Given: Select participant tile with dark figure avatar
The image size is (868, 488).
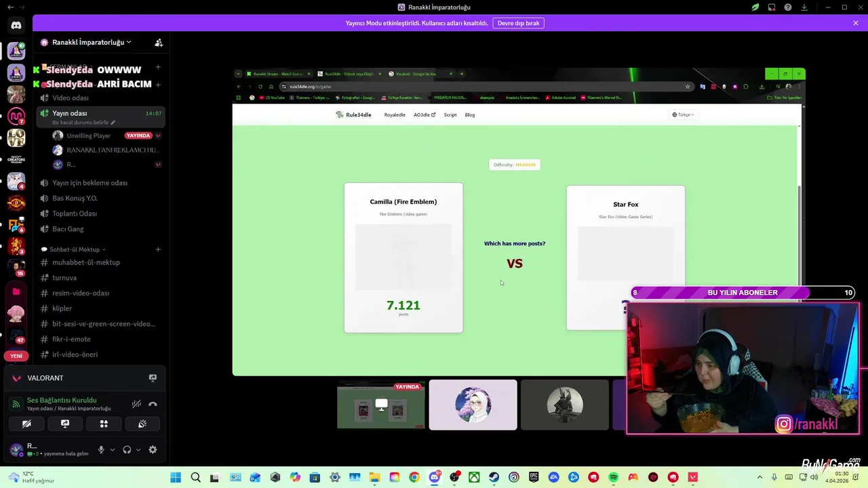Looking at the screenshot, I should pyautogui.click(x=565, y=405).
